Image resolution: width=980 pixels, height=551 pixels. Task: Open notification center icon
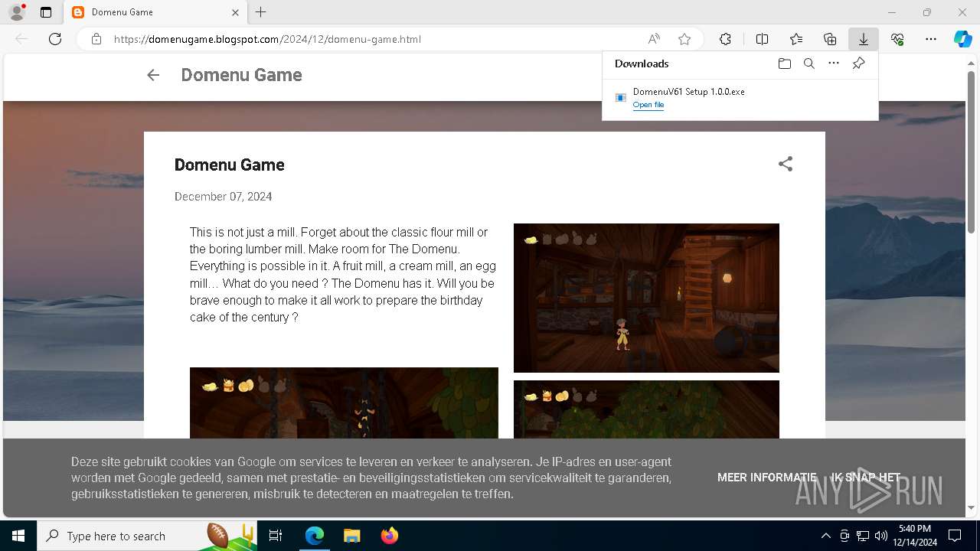[955, 536]
